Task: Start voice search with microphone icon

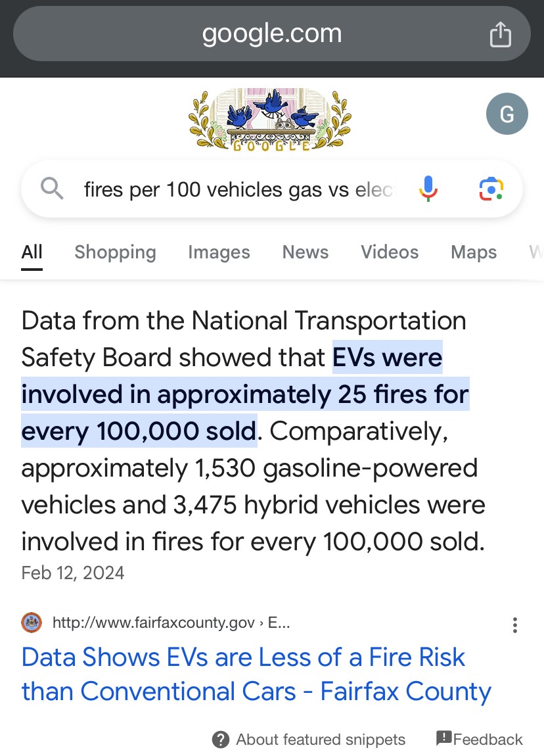Action: (428, 189)
